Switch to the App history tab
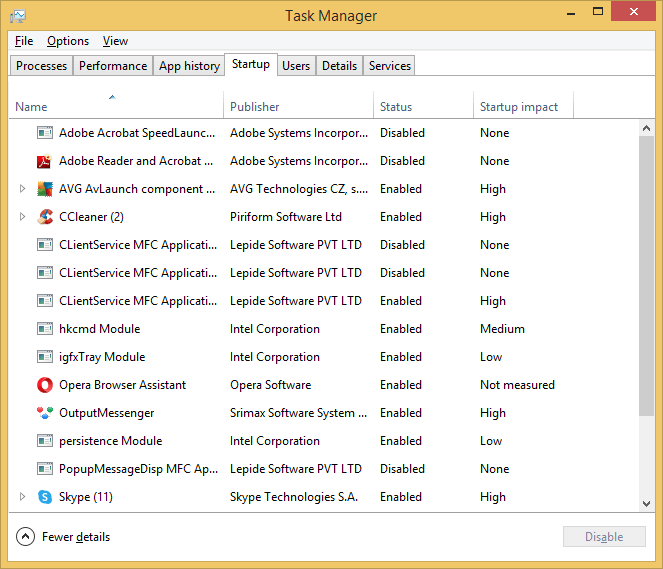663x569 pixels. pyautogui.click(x=189, y=66)
